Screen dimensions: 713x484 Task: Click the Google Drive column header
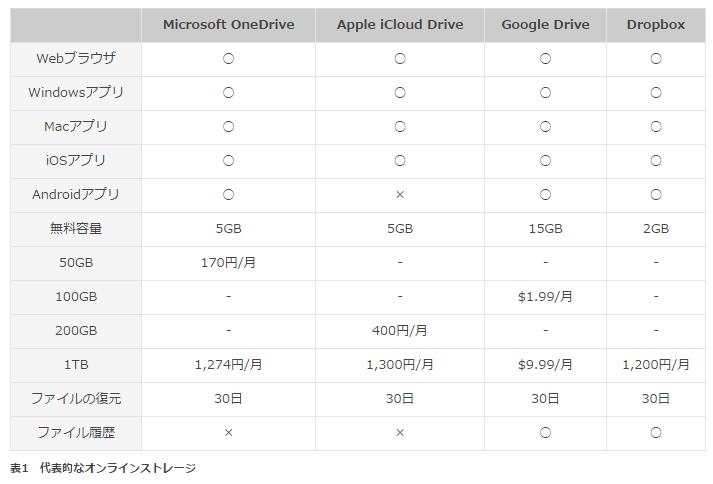(x=545, y=25)
